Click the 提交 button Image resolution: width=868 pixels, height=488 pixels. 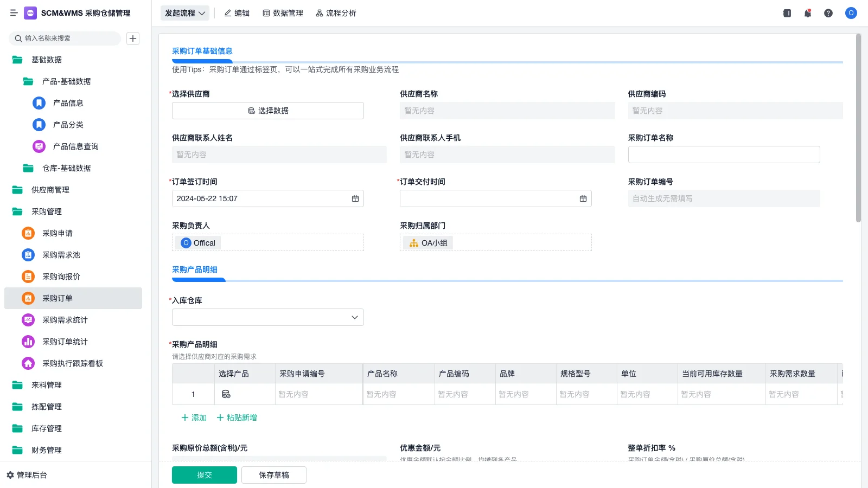tap(205, 475)
